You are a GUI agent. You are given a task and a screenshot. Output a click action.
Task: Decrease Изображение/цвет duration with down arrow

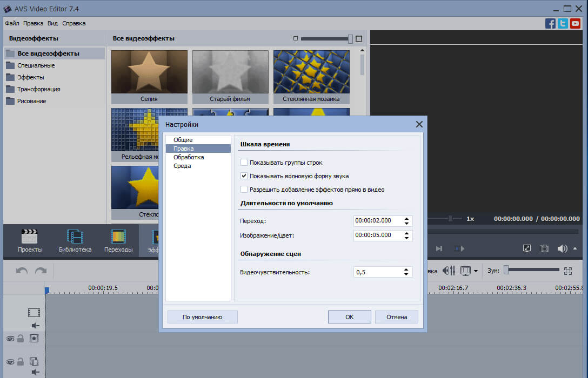click(406, 238)
